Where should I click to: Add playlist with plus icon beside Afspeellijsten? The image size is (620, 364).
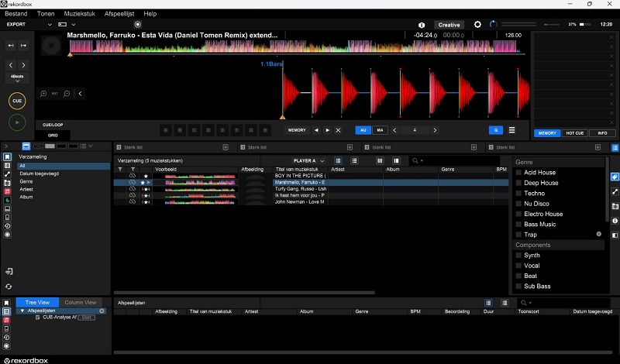[x=102, y=311]
